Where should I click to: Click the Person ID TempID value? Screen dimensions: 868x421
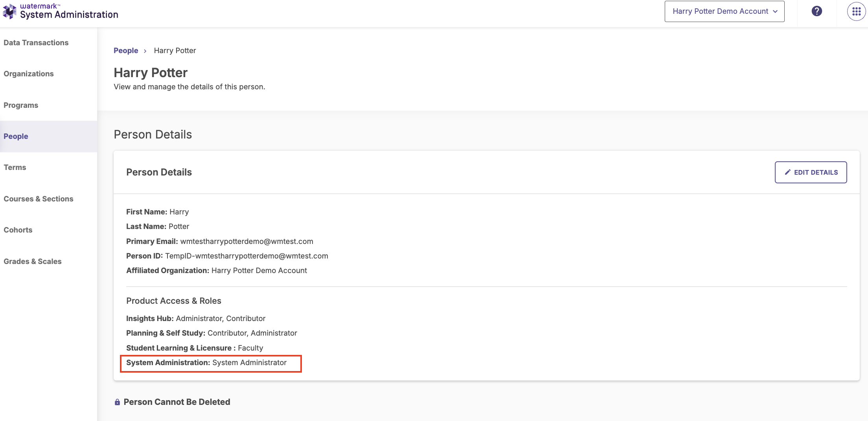(x=246, y=256)
